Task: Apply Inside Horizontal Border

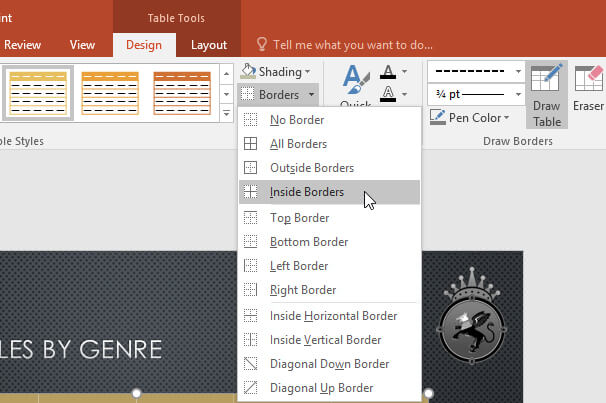Action: click(329, 316)
